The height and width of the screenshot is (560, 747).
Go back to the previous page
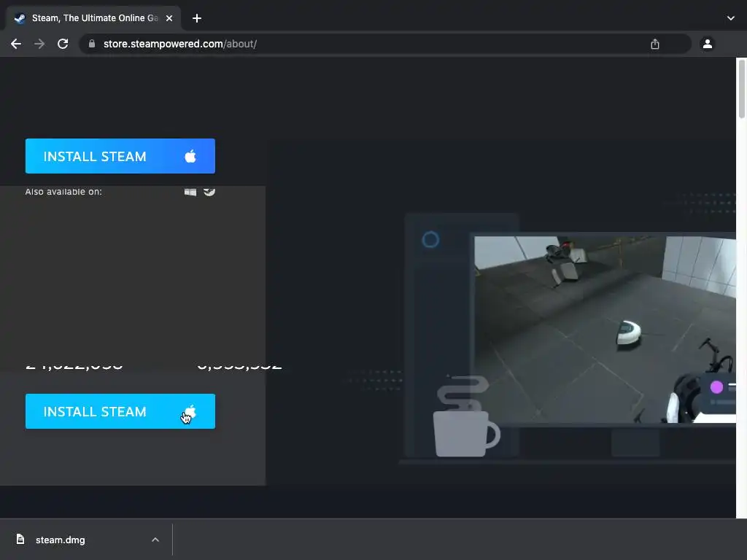[16, 44]
